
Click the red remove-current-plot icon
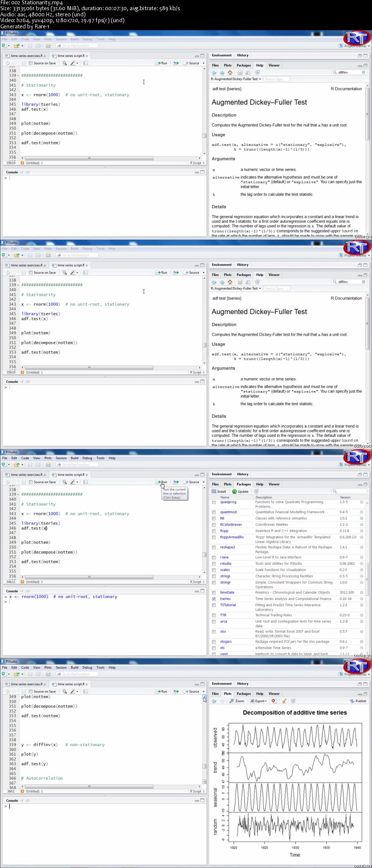[274, 701]
